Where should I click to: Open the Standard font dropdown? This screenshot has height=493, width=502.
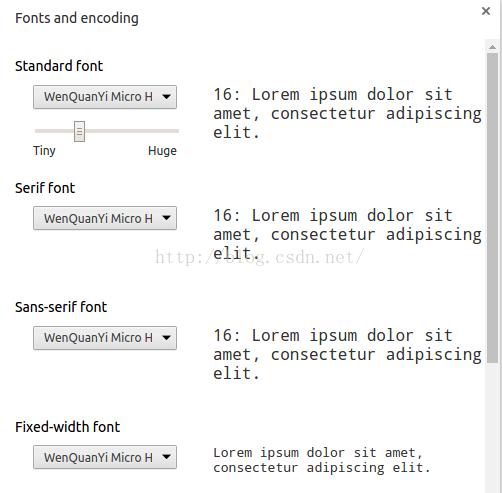[105, 97]
